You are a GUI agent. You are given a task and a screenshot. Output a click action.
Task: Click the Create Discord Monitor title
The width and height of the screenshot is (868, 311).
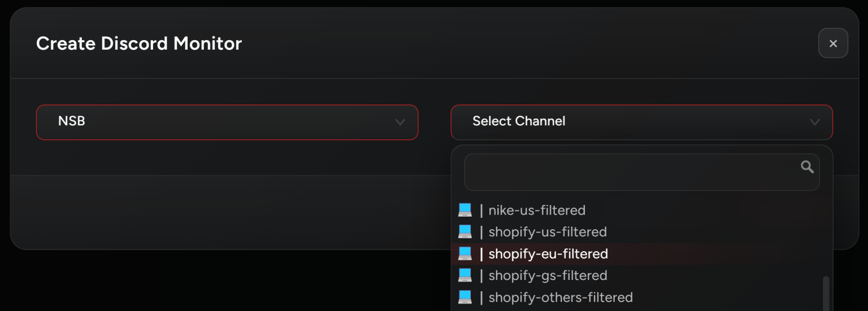click(x=139, y=43)
